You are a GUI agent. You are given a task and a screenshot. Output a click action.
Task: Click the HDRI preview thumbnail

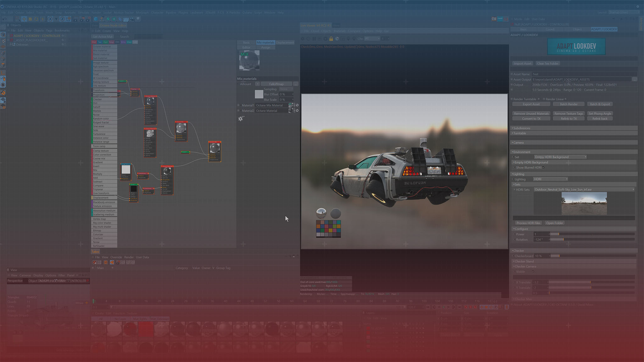[584, 204]
